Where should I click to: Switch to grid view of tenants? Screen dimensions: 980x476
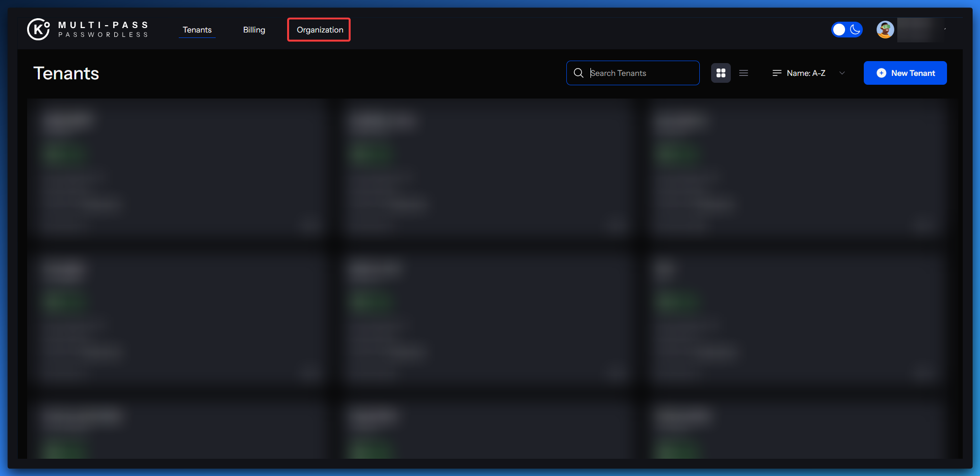click(720, 73)
